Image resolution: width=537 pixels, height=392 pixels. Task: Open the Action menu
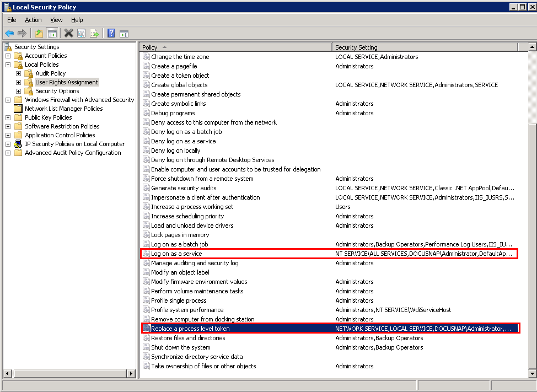pyautogui.click(x=33, y=20)
